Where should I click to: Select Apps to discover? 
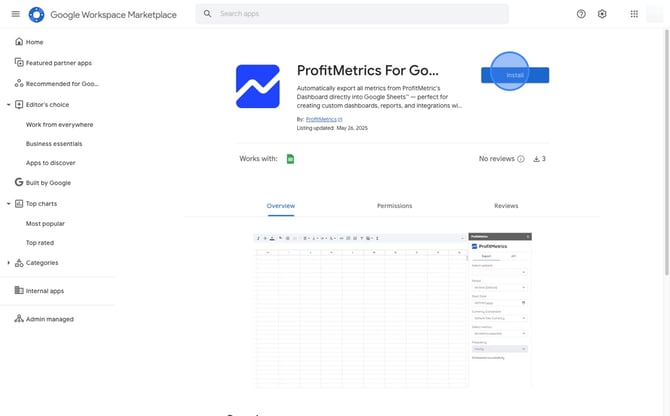click(x=50, y=163)
